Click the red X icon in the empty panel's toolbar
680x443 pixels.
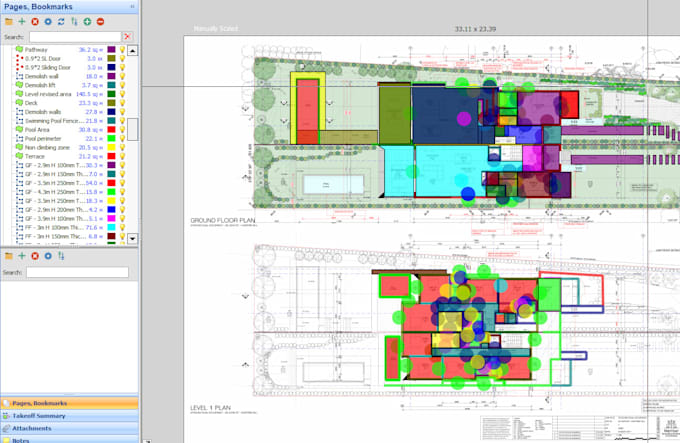coord(35,256)
